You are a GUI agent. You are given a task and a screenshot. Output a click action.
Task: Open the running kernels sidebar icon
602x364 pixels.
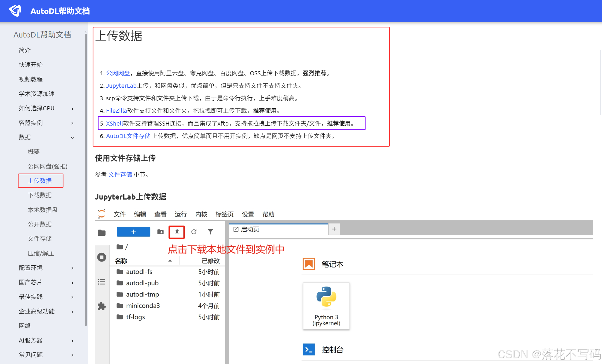point(102,257)
